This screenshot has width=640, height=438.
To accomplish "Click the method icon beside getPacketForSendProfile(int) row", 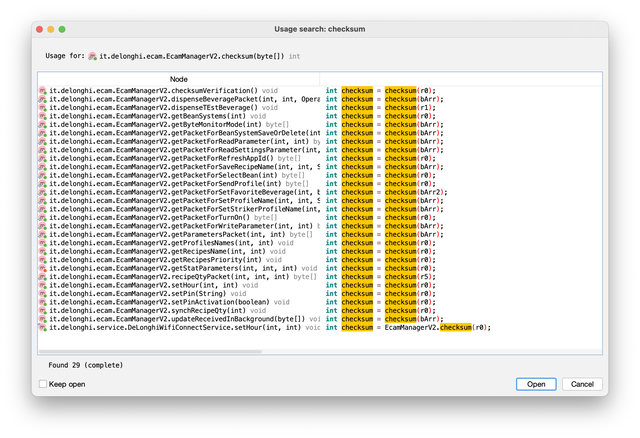I will (43, 184).
